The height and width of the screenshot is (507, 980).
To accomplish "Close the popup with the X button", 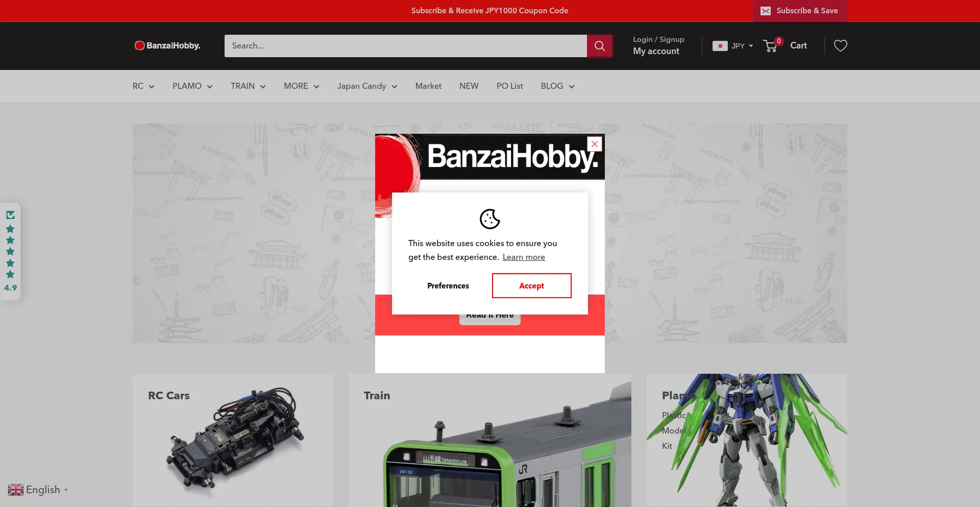I will pyautogui.click(x=595, y=144).
